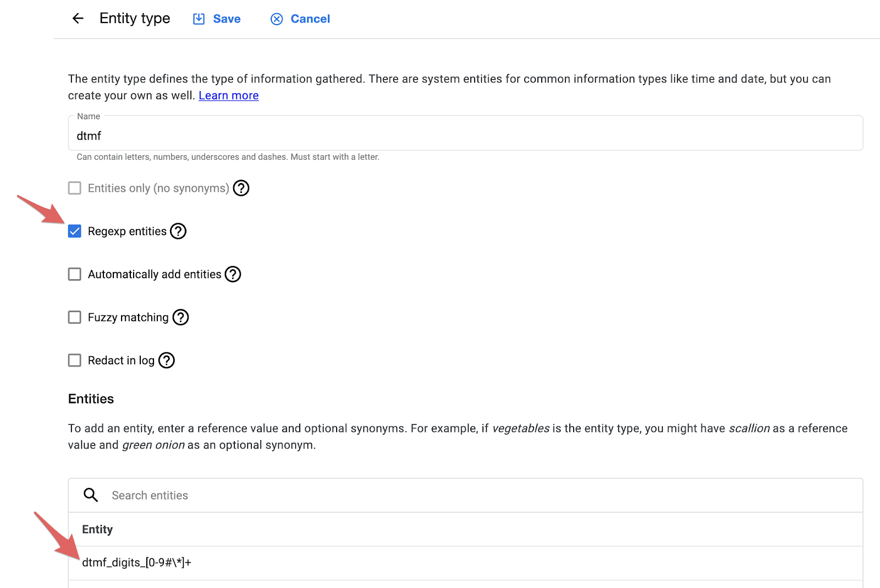
Task: View Fuzzy matching help tooltip icon
Action: coord(180,317)
